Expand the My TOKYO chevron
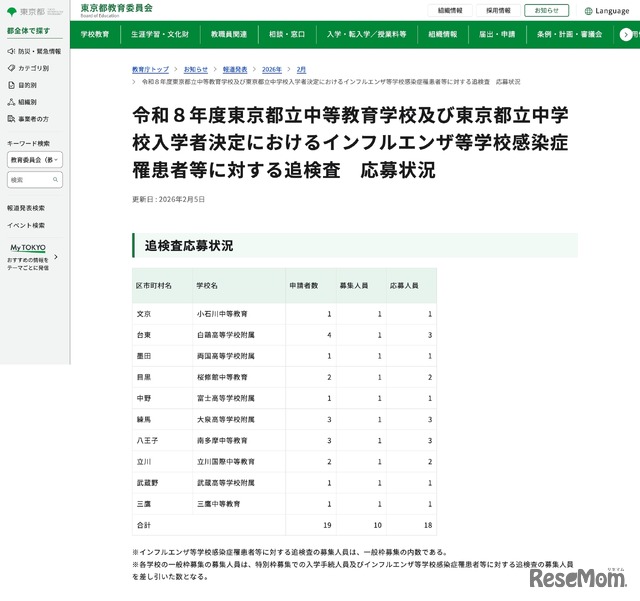Image resolution: width=640 pixels, height=601 pixels. 56,257
